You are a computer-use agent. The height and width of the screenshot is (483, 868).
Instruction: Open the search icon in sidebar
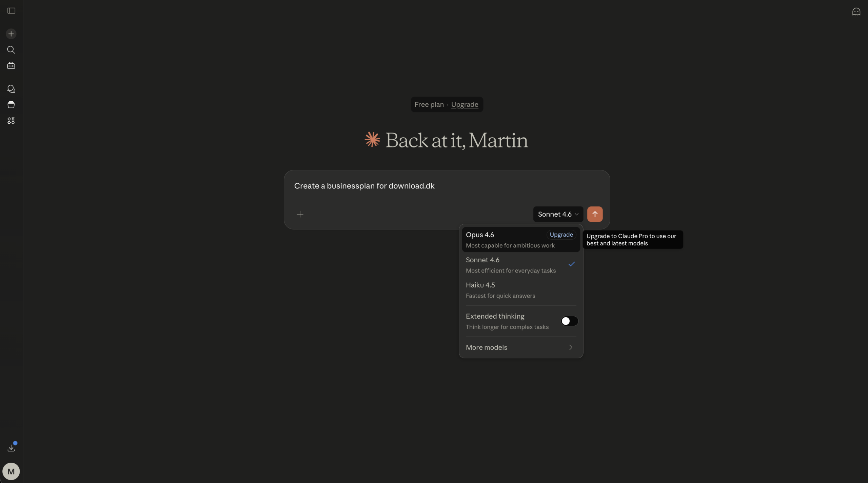coord(11,50)
